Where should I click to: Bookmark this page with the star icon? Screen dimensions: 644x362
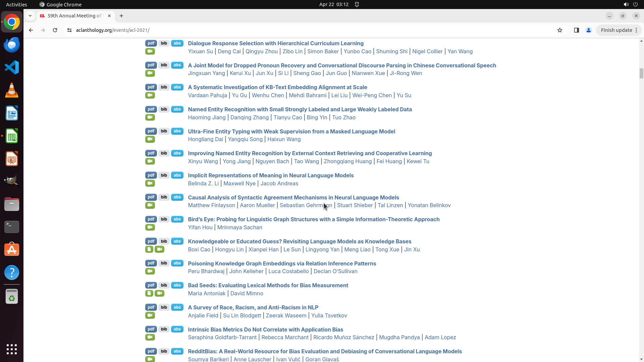tap(559, 30)
